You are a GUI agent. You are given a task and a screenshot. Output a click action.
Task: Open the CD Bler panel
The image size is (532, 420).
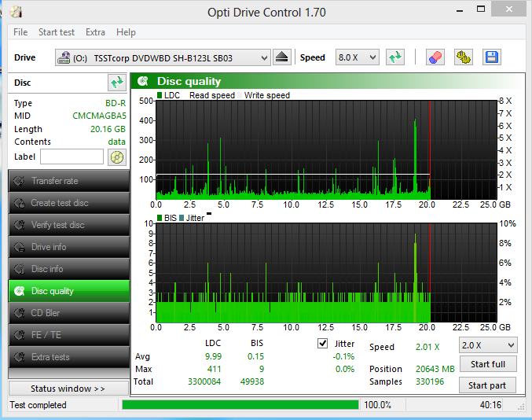[x=69, y=313]
